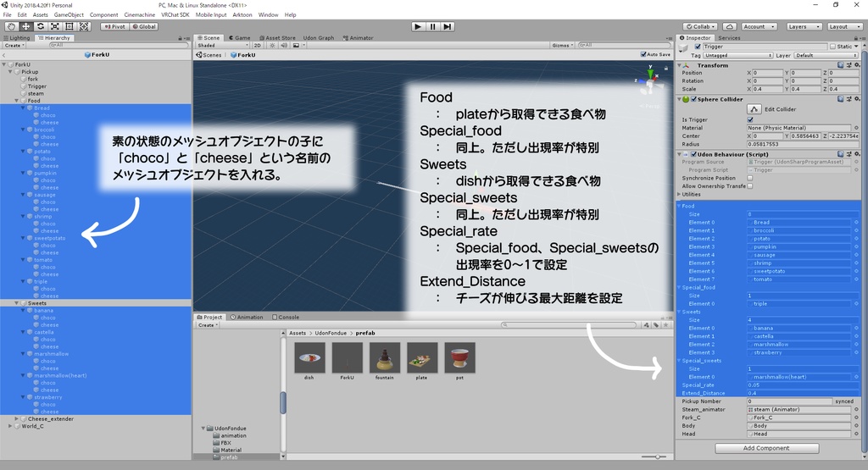Select the Hand tool in toolbar
This screenshot has width=868, height=470.
(11, 26)
